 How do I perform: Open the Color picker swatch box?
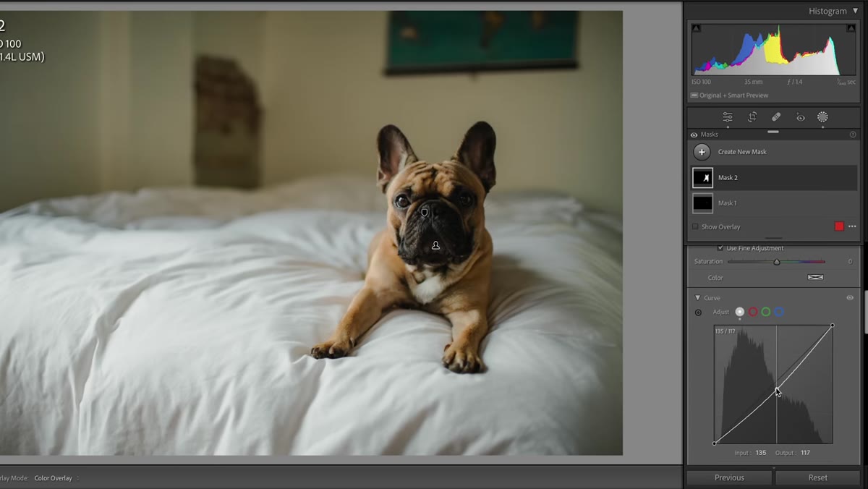(x=815, y=278)
